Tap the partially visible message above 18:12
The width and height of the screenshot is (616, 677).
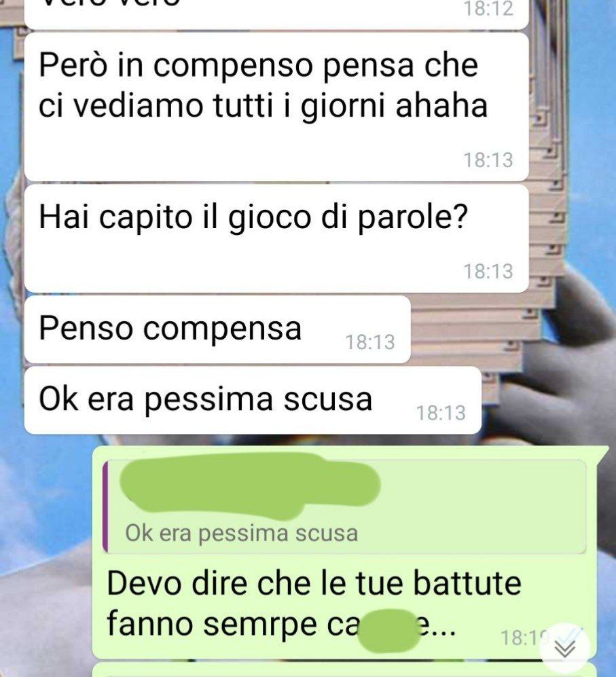pyautogui.click(x=276, y=14)
